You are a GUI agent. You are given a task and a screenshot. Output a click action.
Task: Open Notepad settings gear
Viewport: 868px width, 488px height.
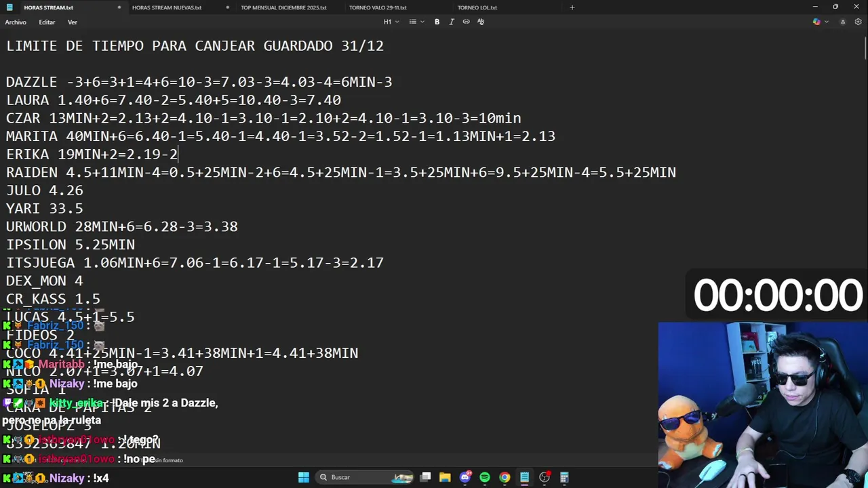click(859, 22)
